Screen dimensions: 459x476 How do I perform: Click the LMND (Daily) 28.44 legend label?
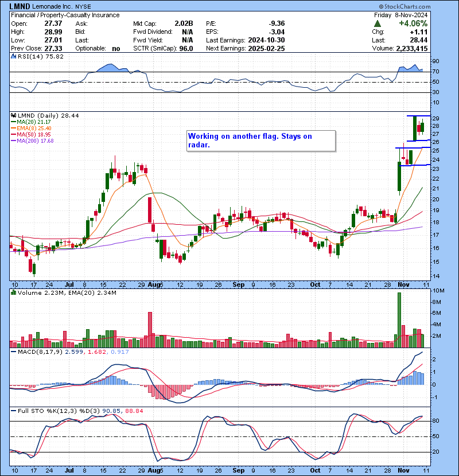click(x=48, y=115)
